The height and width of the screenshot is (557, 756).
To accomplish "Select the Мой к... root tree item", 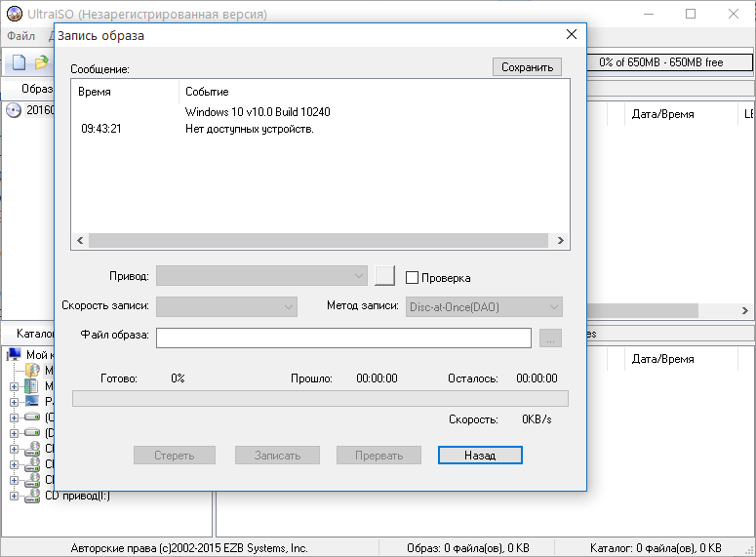I will coord(40,355).
